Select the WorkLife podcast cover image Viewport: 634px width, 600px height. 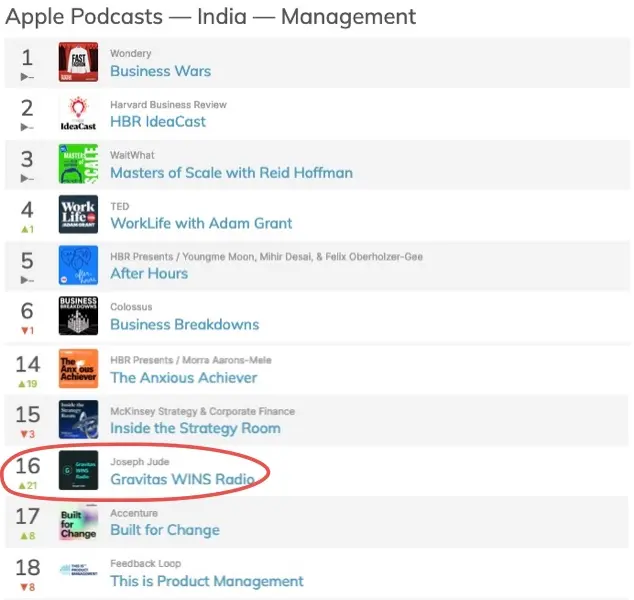pyautogui.click(x=78, y=215)
